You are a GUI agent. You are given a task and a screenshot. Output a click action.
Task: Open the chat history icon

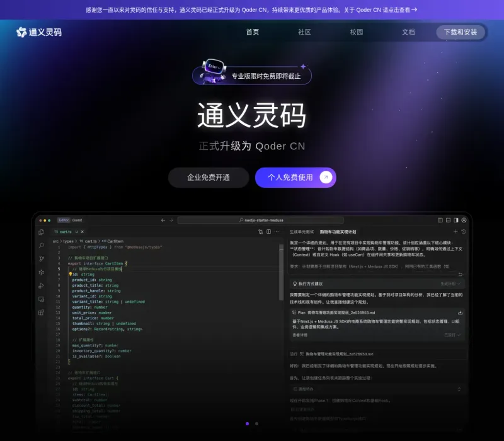pos(464,232)
